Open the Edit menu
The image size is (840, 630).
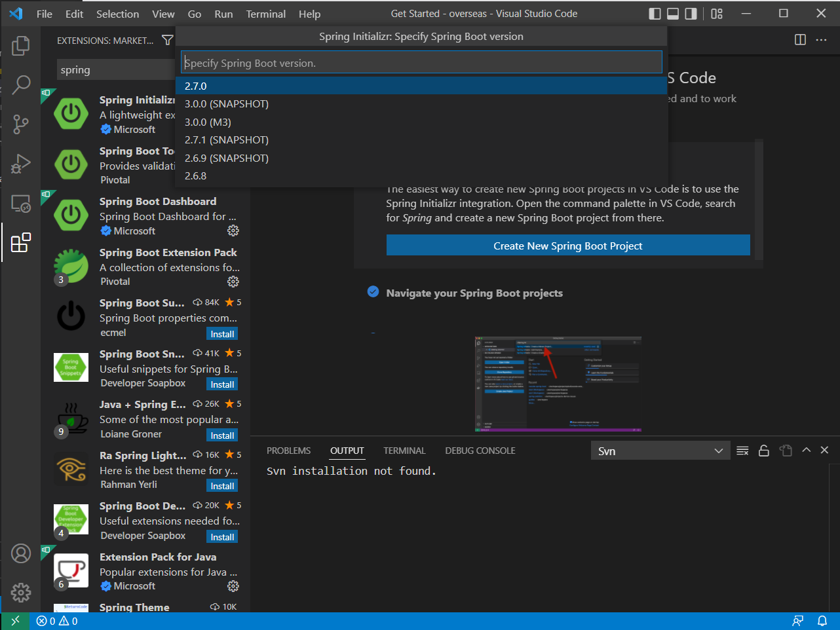tap(74, 14)
